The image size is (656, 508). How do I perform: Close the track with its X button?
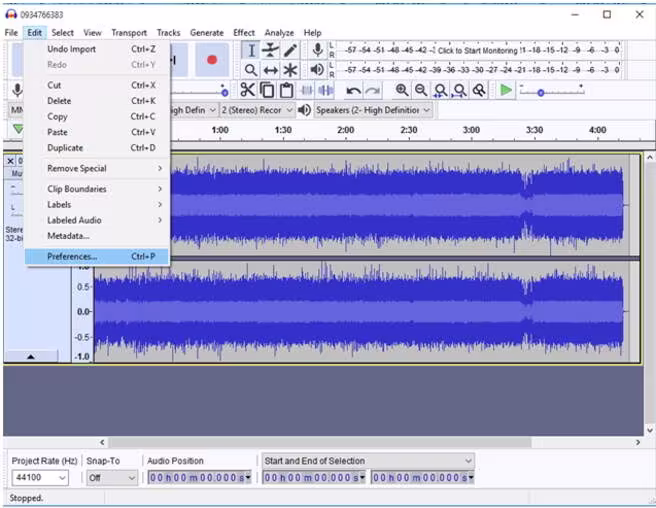point(10,161)
